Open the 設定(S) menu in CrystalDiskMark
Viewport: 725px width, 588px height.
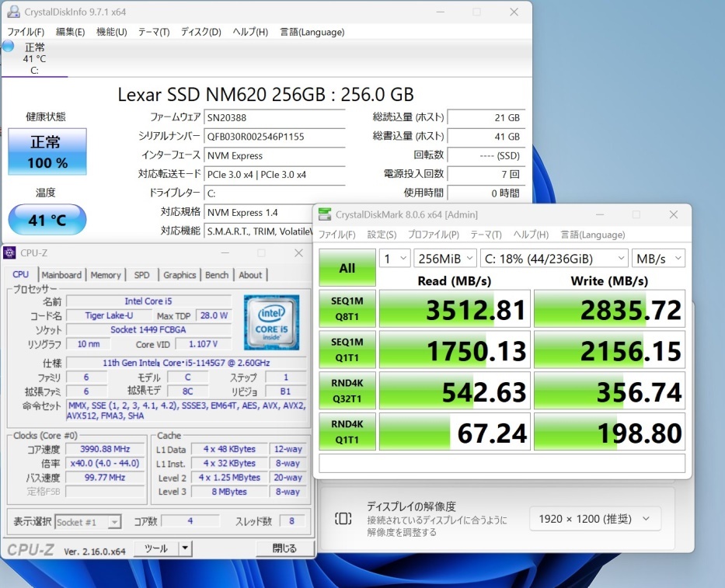pos(382,235)
